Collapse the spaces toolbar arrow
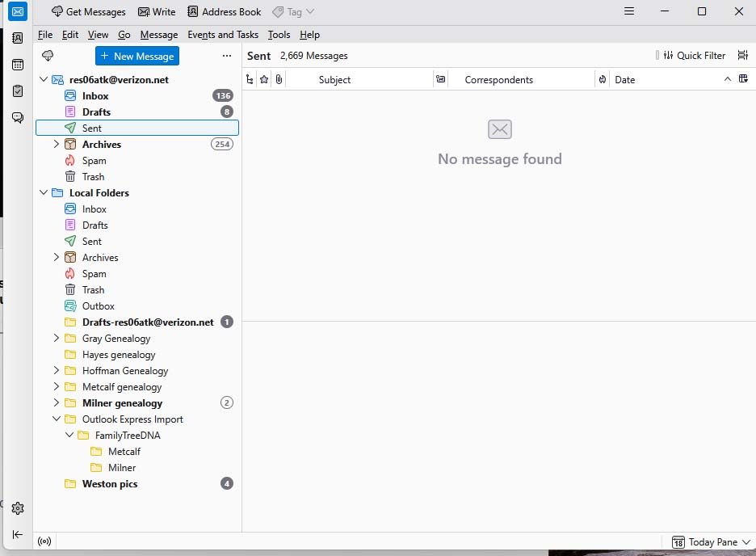Viewport: 756px width, 556px height. (17, 534)
